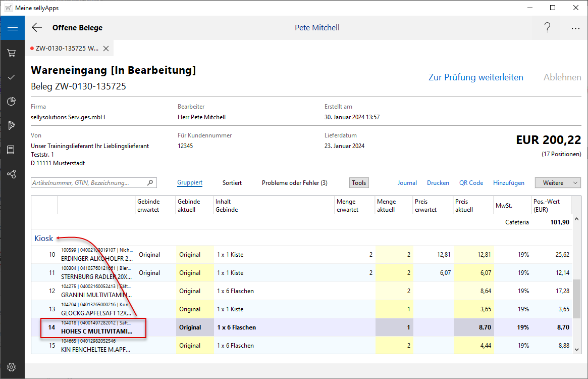The height and width of the screenshot is (379, 588).
Task: Open the pie chart sidebar icon
Action: point(12,102)
